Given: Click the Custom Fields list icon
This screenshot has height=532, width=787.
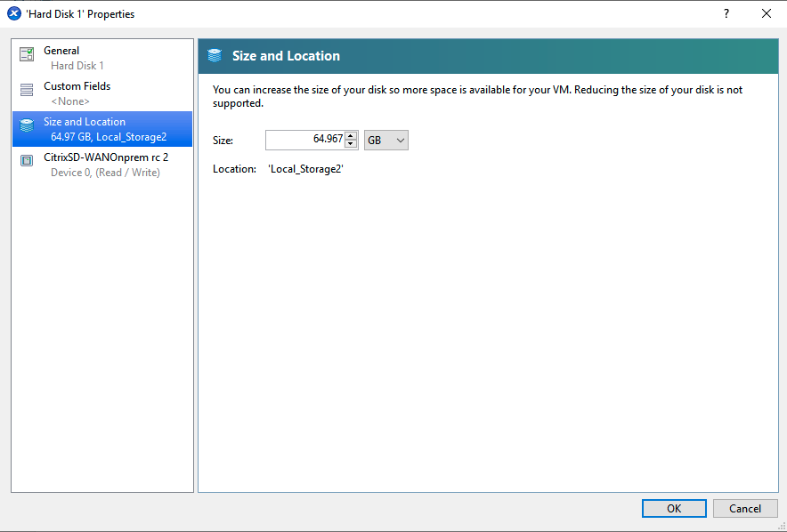Looking at the screenshot, I should click(x=27, y=90).
